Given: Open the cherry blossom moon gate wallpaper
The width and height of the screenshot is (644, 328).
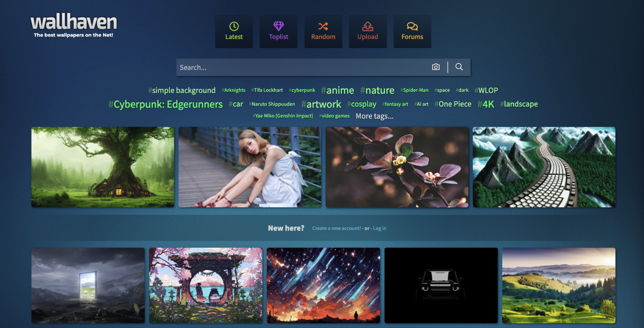Looking at the screenshot, I should coord(206,285).
